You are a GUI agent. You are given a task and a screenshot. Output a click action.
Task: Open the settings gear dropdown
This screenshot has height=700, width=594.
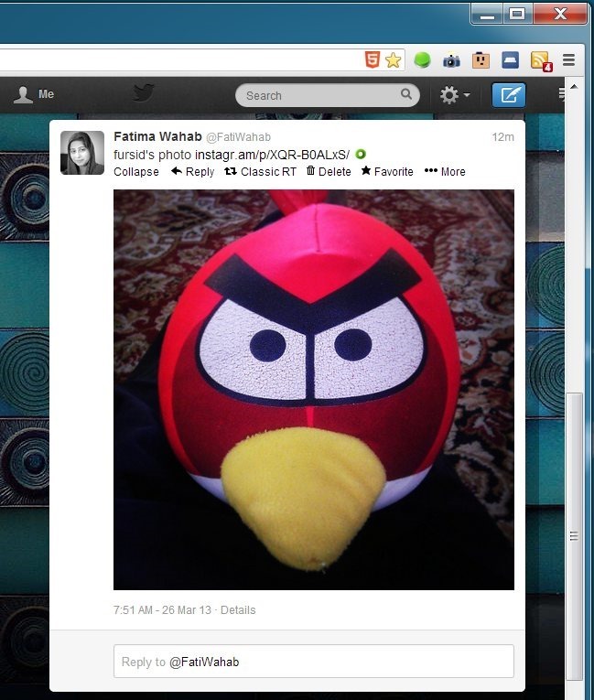click(455, 95)
